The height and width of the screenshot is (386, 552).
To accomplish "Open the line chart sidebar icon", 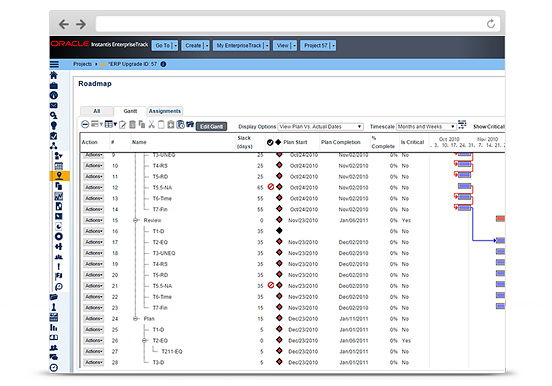I will pos(59,196).
